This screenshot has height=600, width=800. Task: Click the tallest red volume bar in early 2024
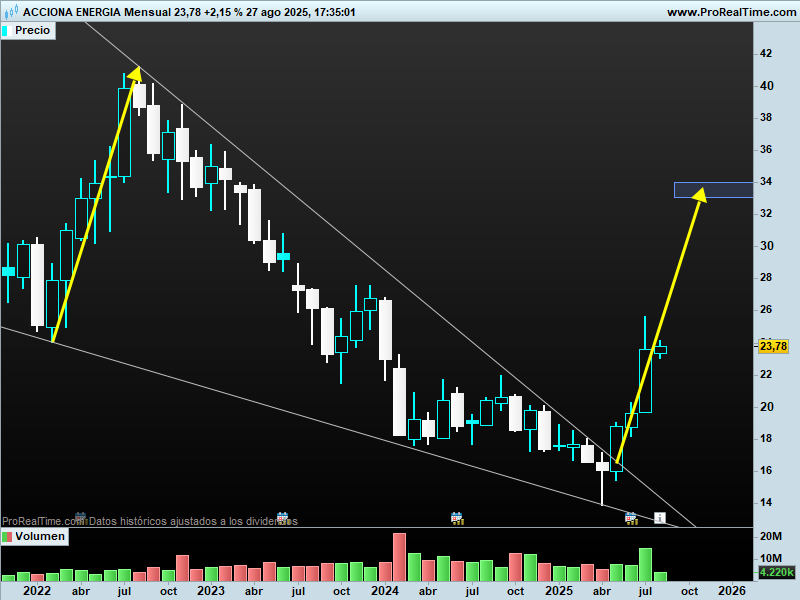(x=399, y=557)
